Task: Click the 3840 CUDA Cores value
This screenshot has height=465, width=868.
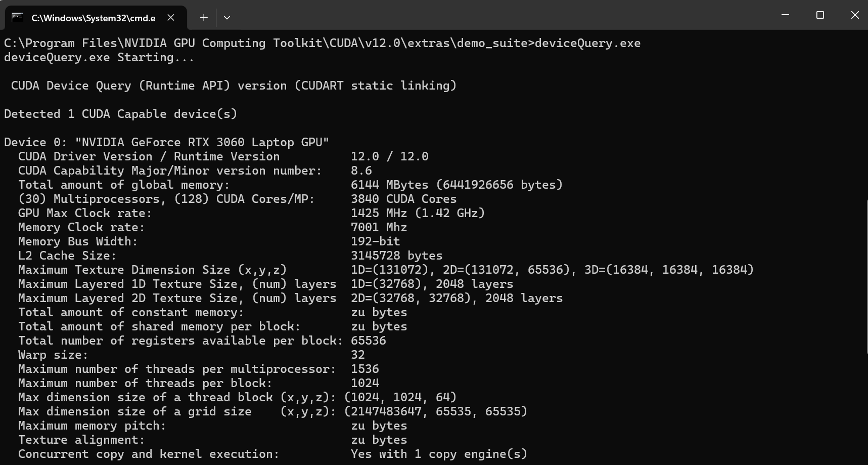Action: coord(403,199)
